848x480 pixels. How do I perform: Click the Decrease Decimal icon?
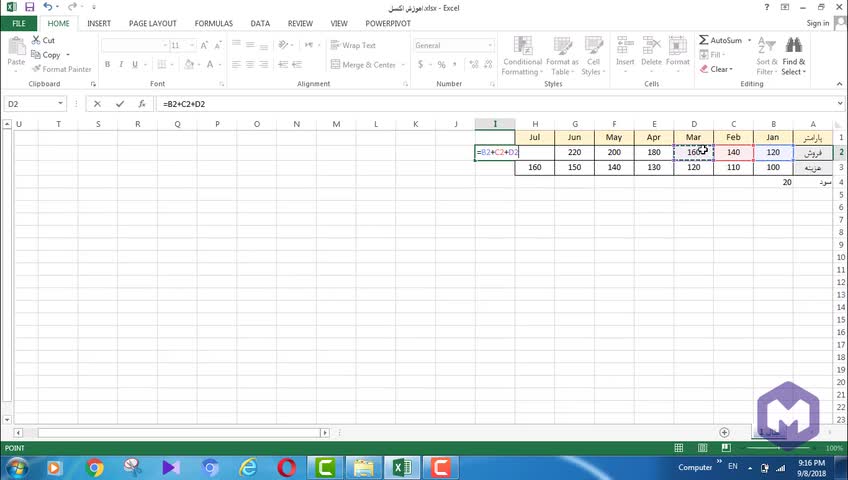[488, 64]
